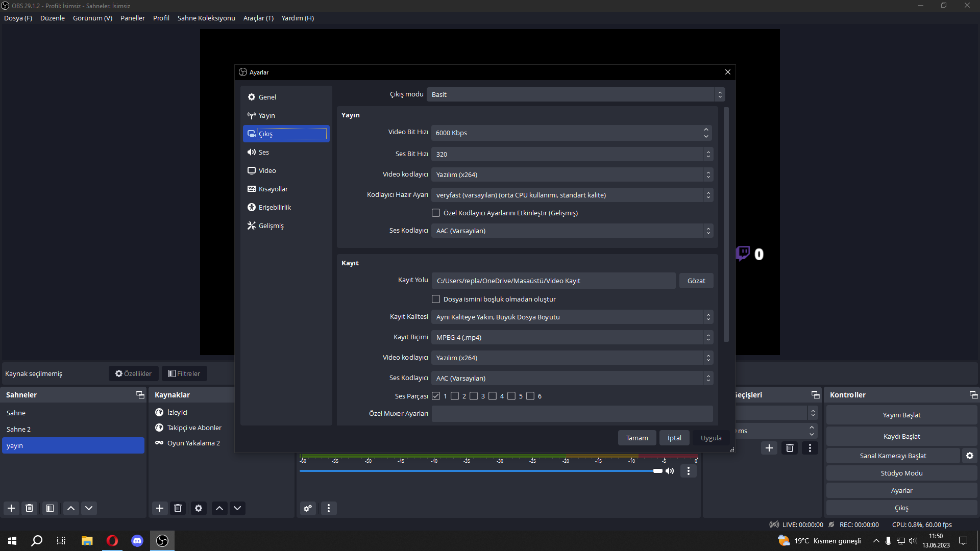Remove transition with trash icon

click(790, 448)
